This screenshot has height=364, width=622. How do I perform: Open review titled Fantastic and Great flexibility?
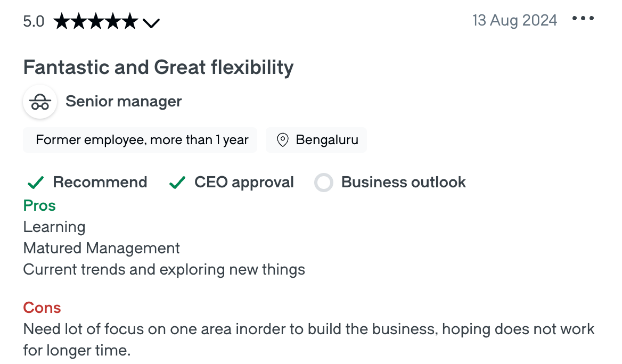point(158,67)
